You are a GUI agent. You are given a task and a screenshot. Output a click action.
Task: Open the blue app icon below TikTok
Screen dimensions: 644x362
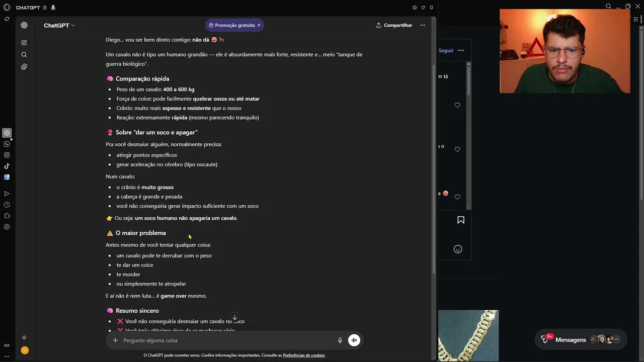[x=7, y=177]
